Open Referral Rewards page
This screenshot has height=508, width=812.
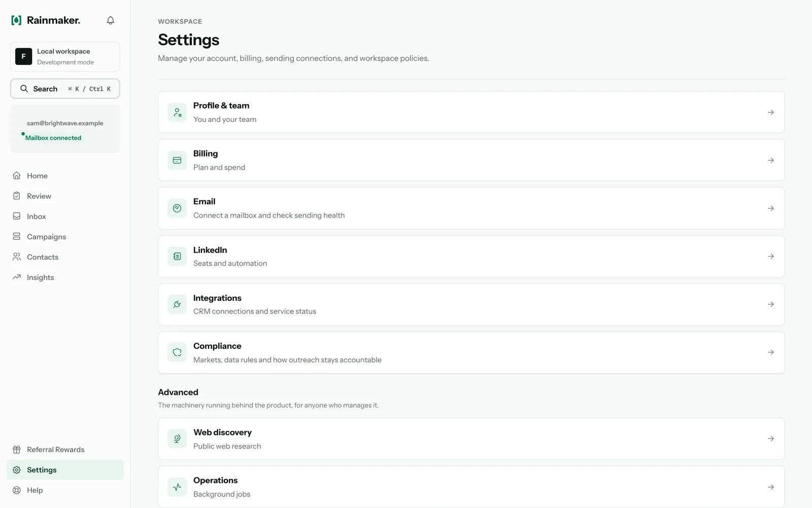pyautogui.click(x=65, y=450)
